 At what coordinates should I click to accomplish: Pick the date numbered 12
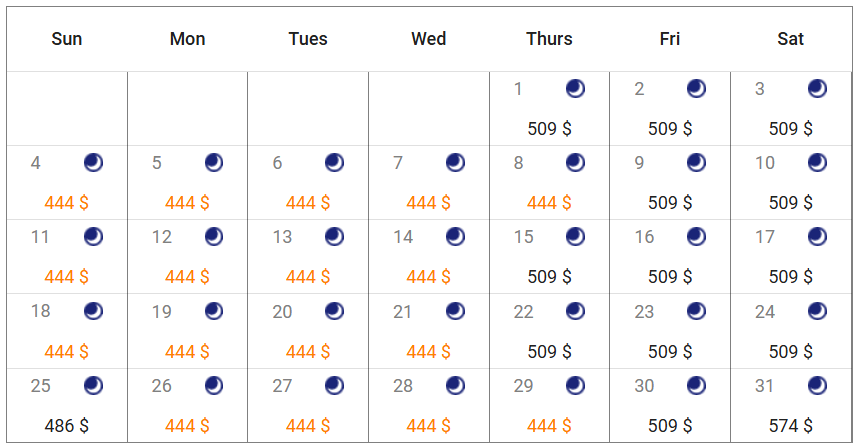[162, 237]
